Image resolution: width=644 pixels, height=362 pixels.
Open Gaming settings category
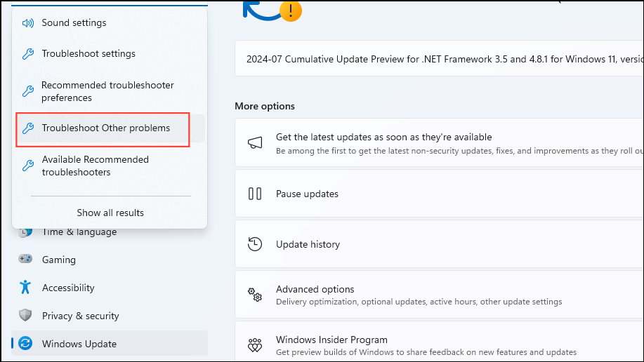(x=110, y=260)
